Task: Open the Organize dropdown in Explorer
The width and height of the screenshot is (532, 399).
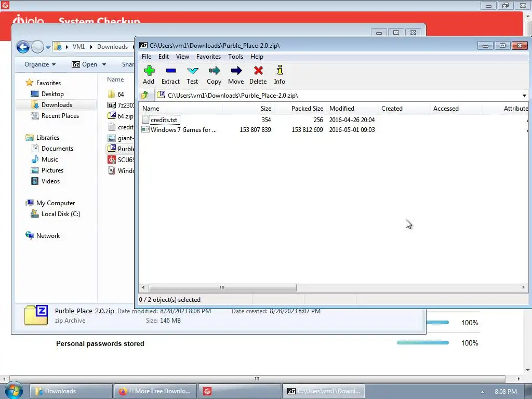Action: point(40,64)
